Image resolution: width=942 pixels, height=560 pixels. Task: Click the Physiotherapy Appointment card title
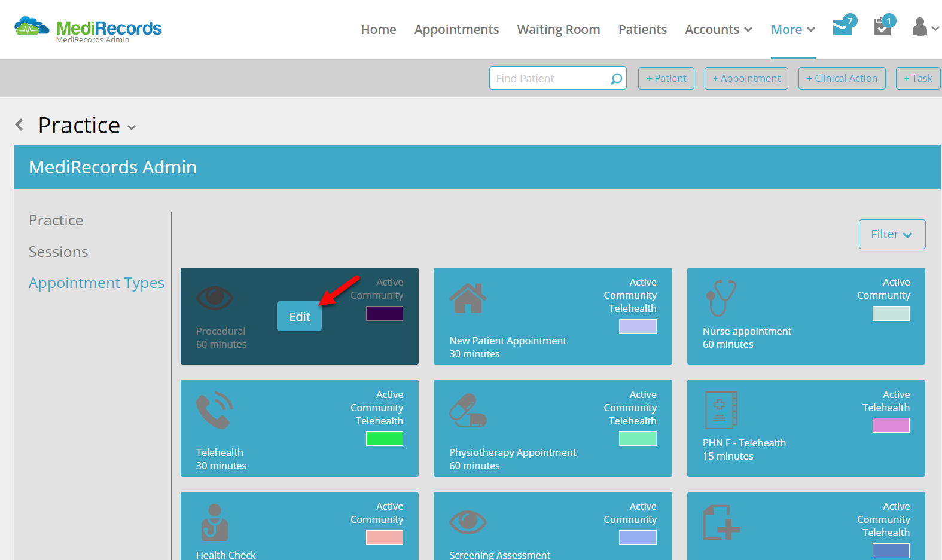pos(513,452)
